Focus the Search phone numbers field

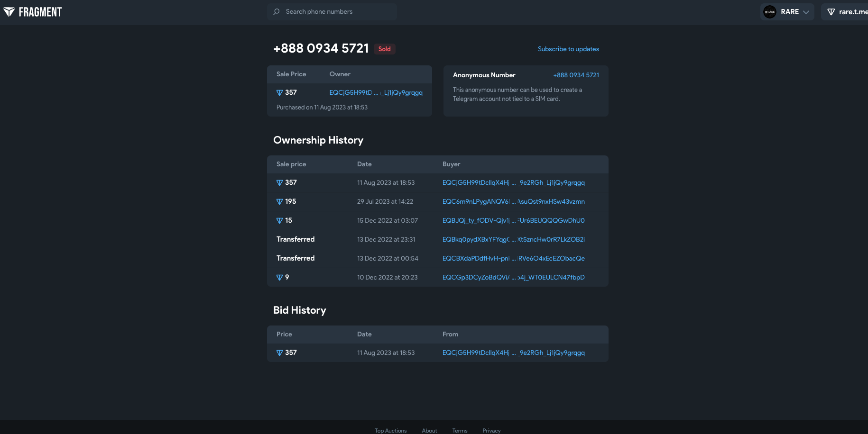332,12
